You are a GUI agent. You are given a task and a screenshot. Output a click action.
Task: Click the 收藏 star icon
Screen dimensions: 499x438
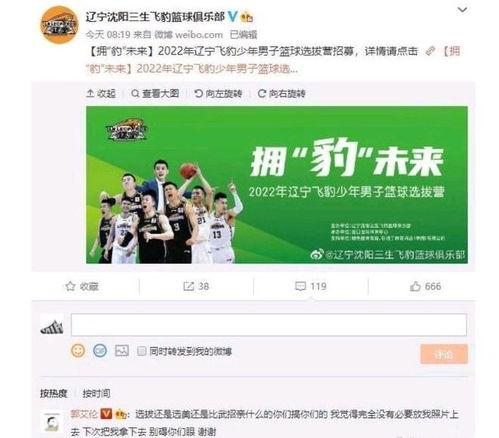pos(70,286)
